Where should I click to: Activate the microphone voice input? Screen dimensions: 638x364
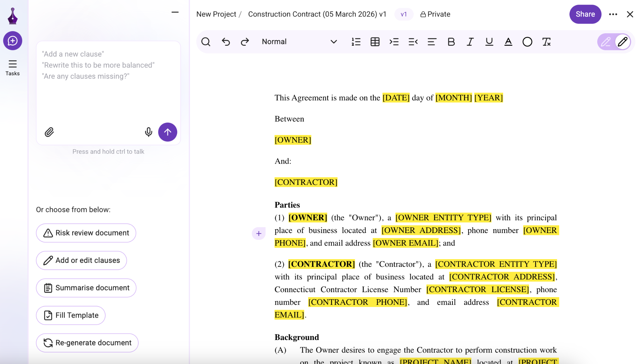click(x=149, y=132)
